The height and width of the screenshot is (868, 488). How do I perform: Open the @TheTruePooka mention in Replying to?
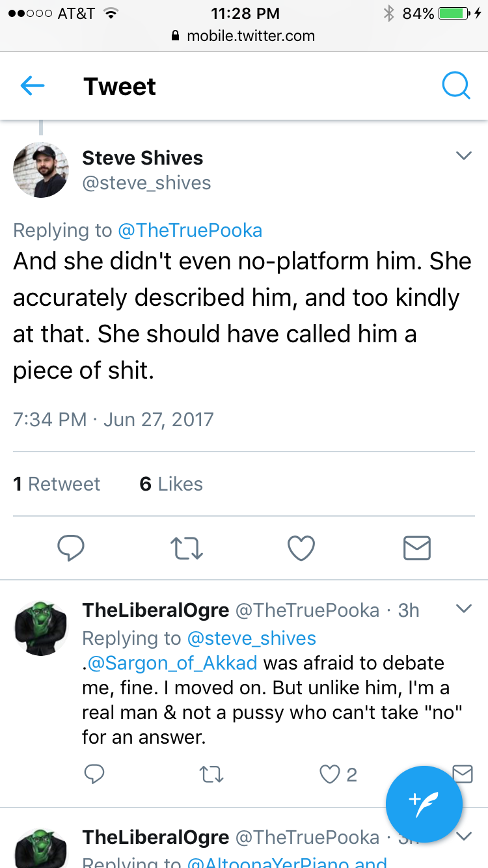[x=190, y=230]
